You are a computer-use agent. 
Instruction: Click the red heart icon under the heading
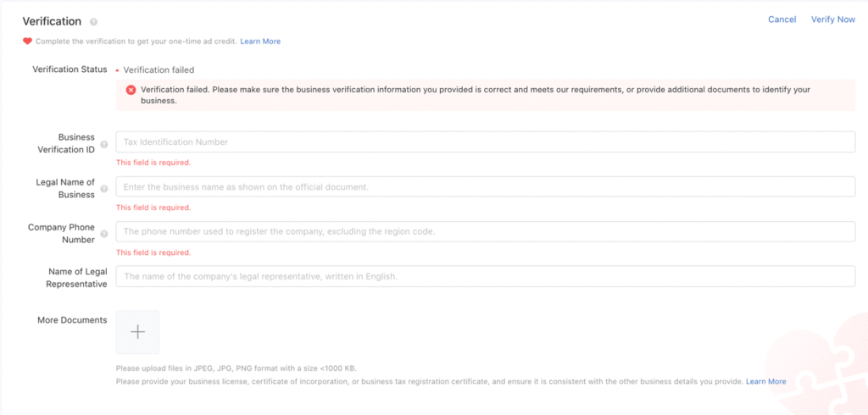[27, 41]
